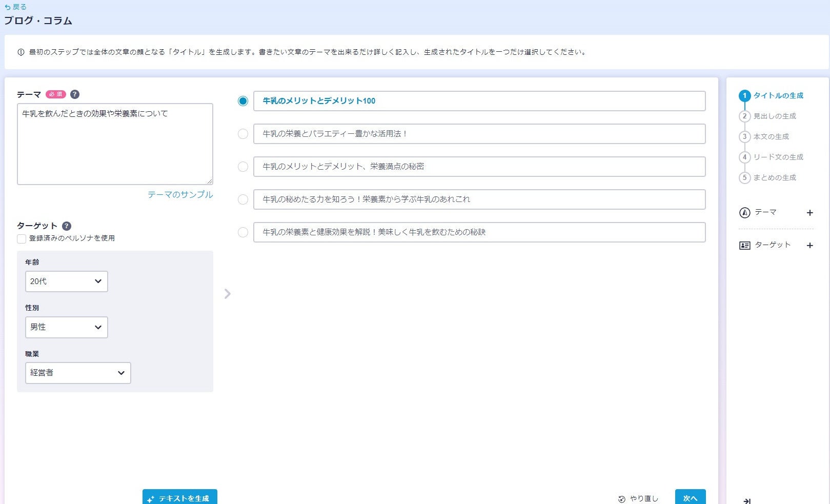Click the help icon next to テーマ label
Viewport: 830px width, 504px height.
click(x=75, y=94)
